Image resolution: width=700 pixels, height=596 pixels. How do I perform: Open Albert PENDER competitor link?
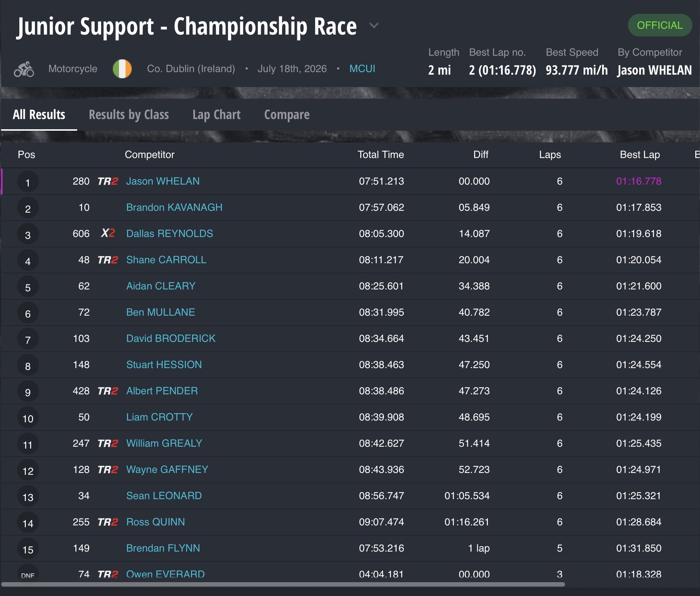click(162, 391)
